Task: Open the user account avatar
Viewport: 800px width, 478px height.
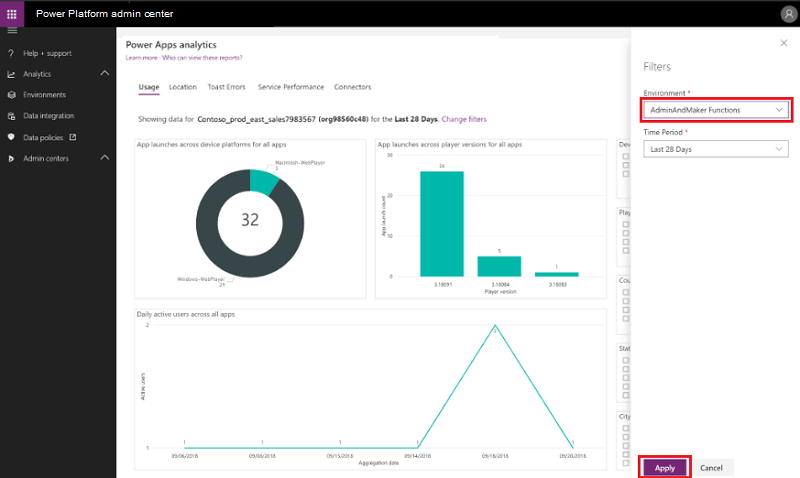Action: coord(788,13)
